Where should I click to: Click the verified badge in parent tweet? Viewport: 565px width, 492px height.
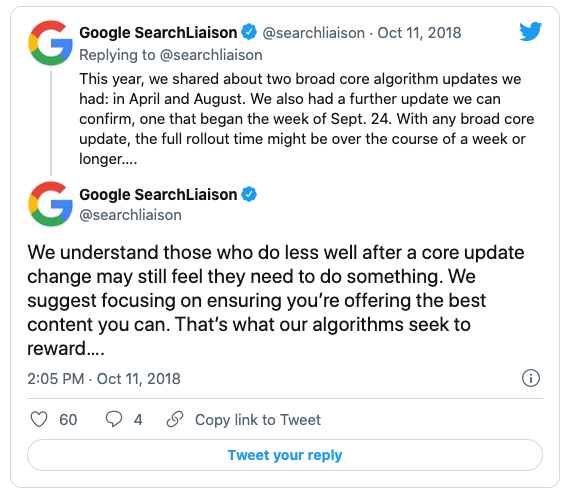click(249, 32)
